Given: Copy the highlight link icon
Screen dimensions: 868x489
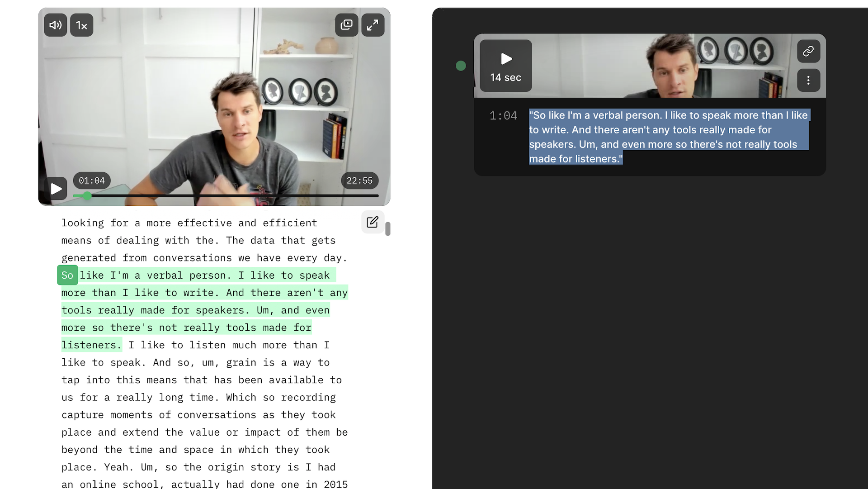Looking at the screenshot, I should coord(808,51).
